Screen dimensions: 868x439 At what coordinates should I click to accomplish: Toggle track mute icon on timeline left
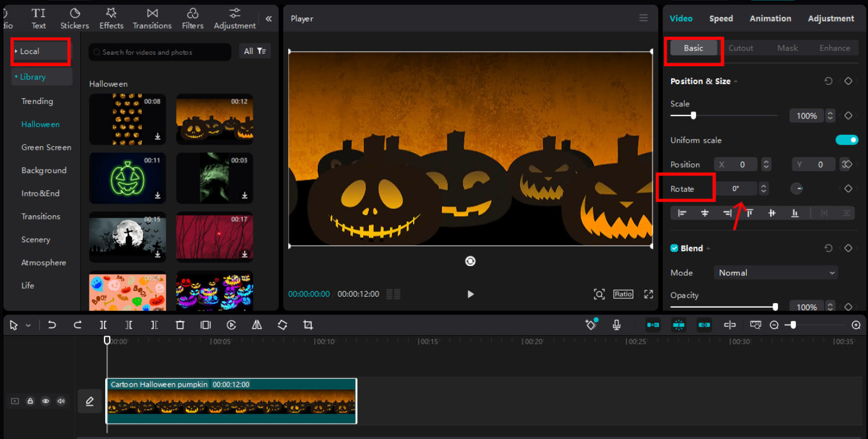60,401
